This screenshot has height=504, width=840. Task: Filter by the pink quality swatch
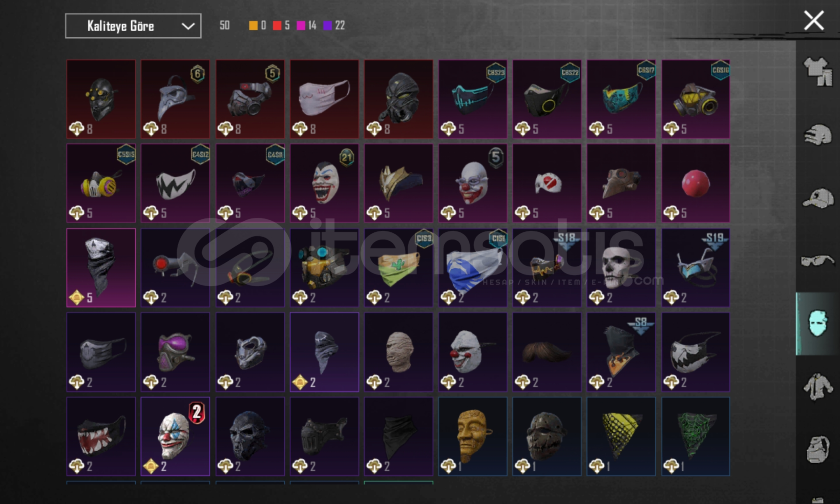click(x=301, y=26)
